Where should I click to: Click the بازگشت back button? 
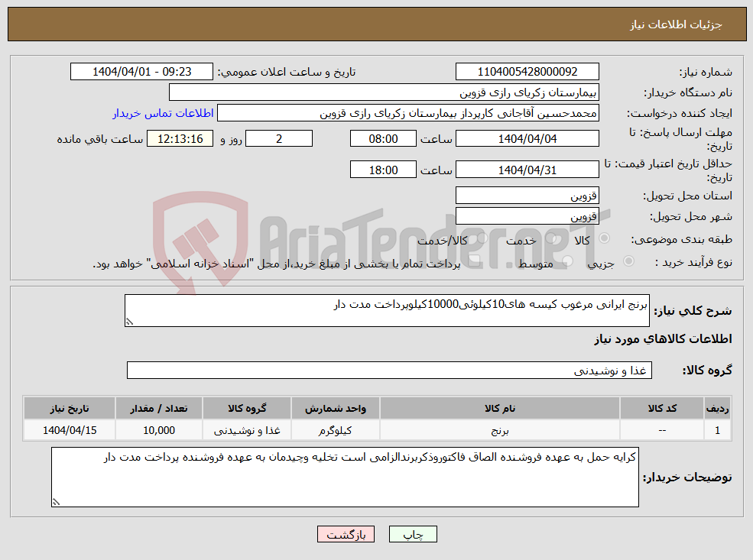pyautogui.click(x=346, y=534)
